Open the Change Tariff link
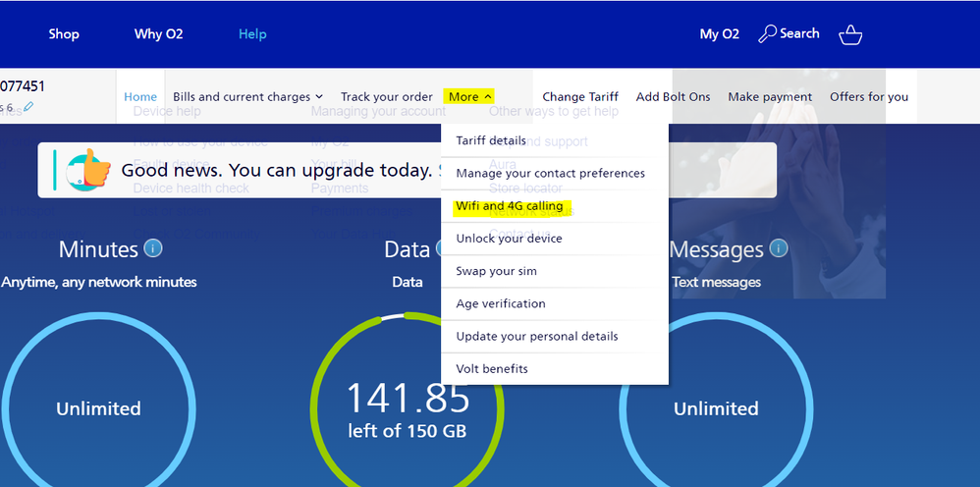Image resolution: width=980 pixels, height=487 pixels. click(x=580, y=96)
